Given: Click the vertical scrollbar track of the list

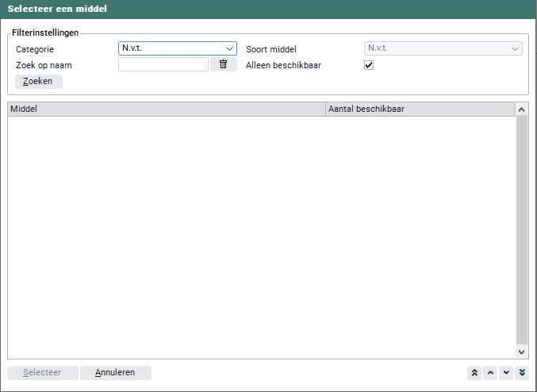Looking at the screenshot, I should (522, 230).
